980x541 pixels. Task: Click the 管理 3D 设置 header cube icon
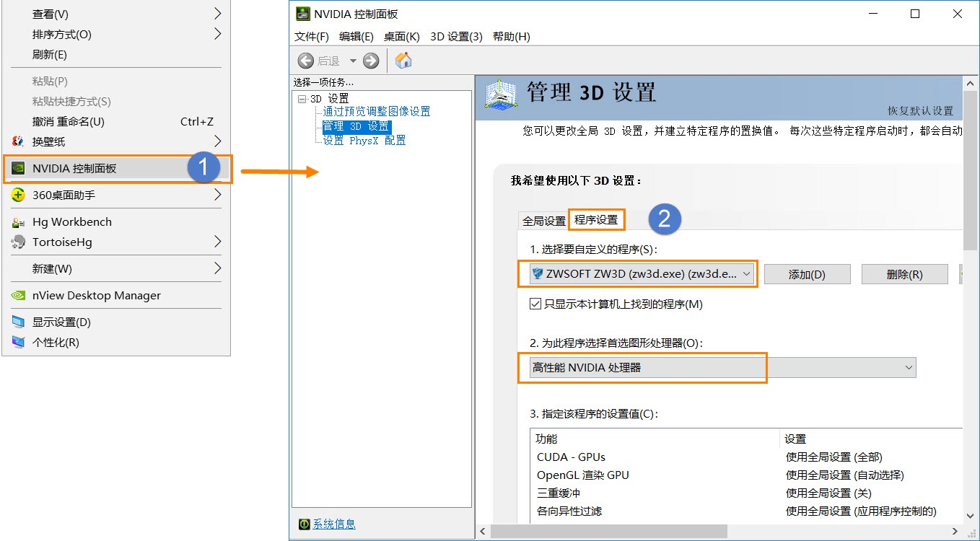coord(502,96)
